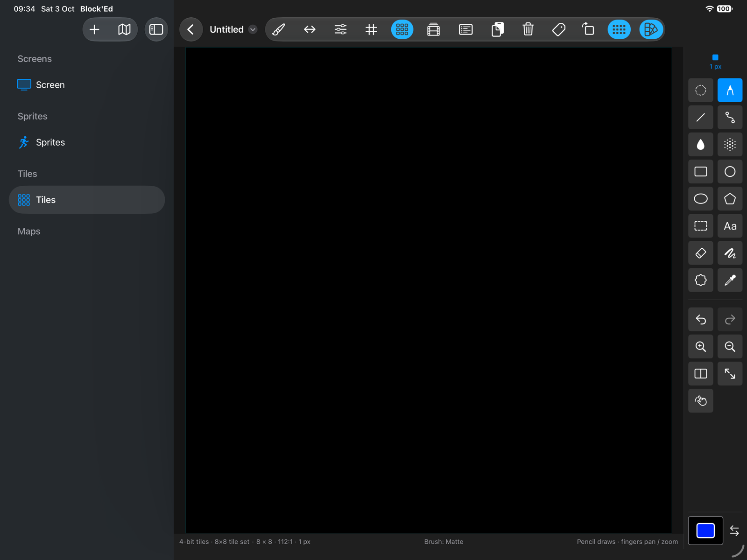
Task: Select the eyedropper color picker
Action: (x=730, y=280)
